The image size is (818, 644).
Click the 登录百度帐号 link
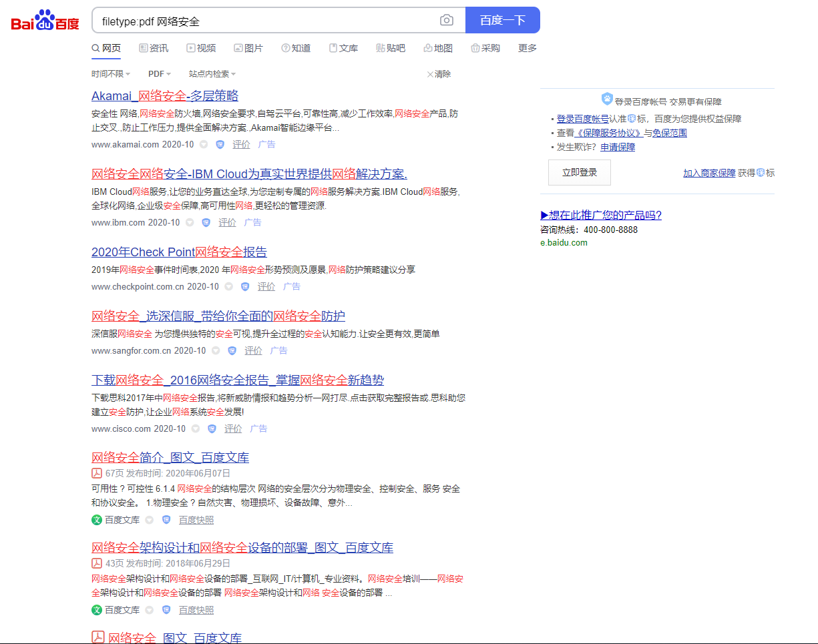point(583,118)
